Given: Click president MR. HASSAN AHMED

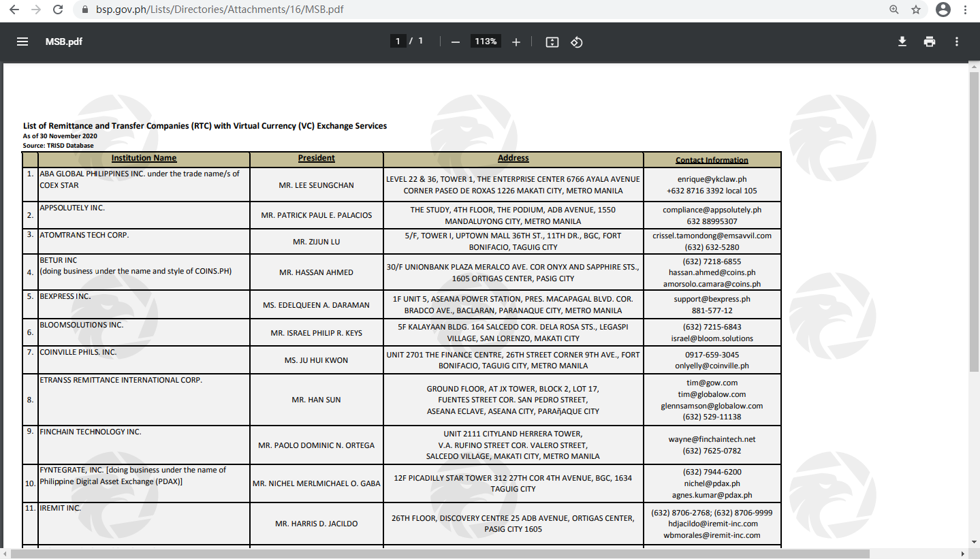Looking at the screenshot, I should point(317,272).
